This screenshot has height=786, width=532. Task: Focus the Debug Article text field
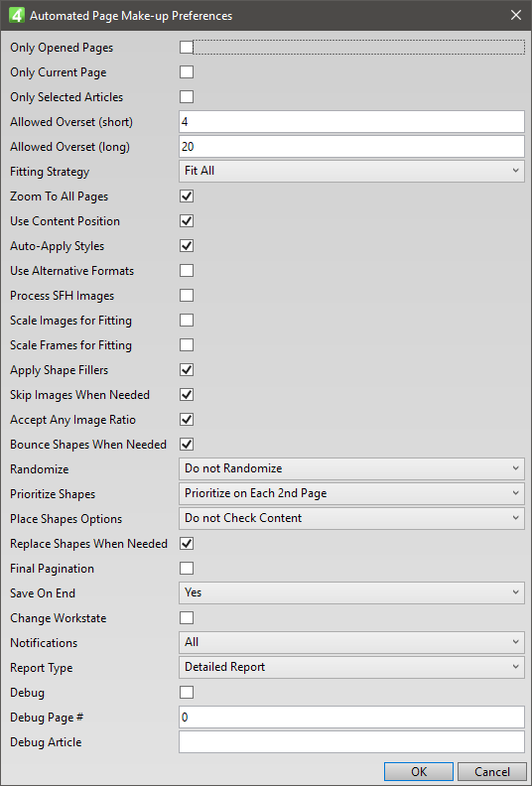[x=351, y=742]
